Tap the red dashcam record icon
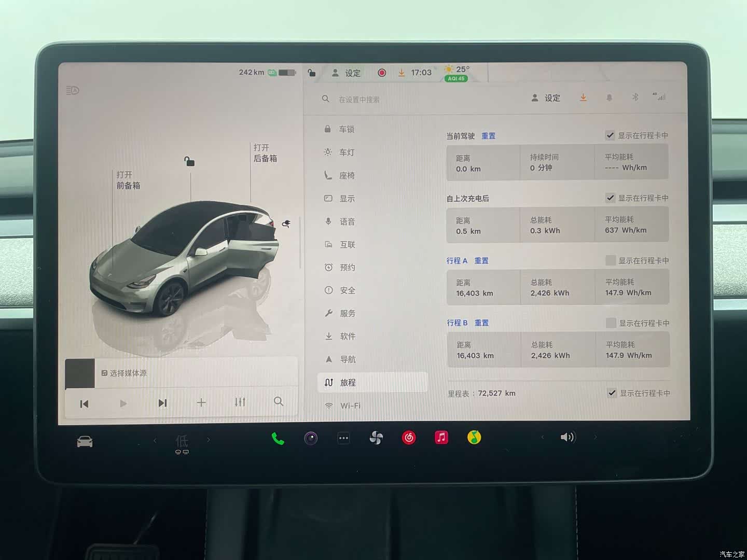The image size is (747, 560). coord(382,73)
